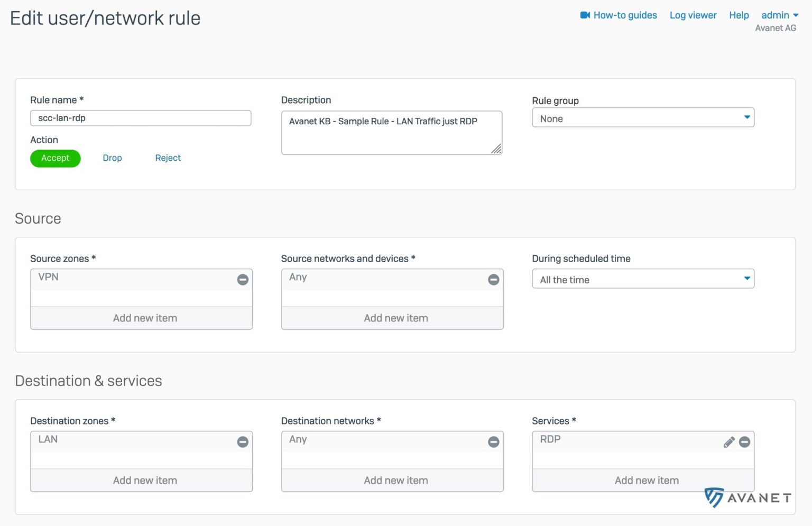Viewport: 812px width, 526px height.
Task: Select the Drop action
Action: click(112, 158)
